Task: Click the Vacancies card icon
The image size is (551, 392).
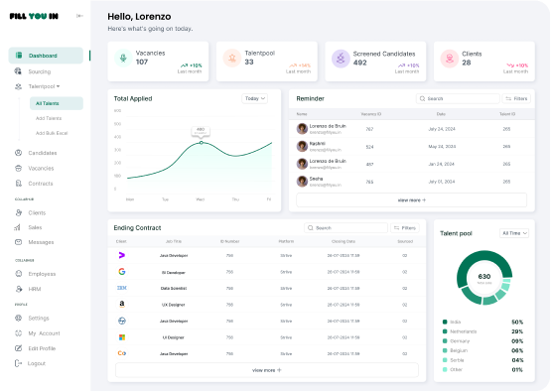Action: [x=123, y=58]
